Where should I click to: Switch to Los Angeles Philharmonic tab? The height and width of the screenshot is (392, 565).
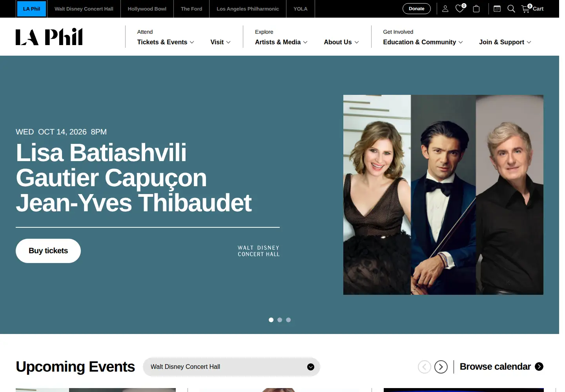pos(248,9)
